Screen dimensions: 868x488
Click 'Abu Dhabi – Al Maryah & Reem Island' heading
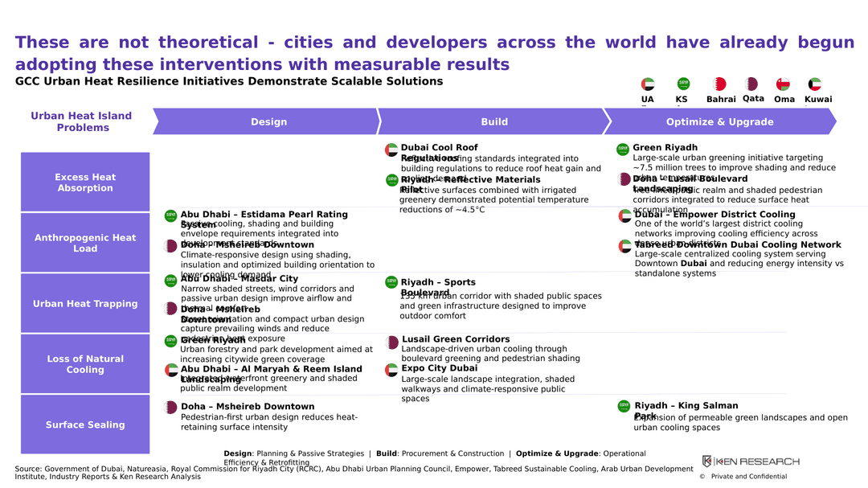click(x=272, y=374)
